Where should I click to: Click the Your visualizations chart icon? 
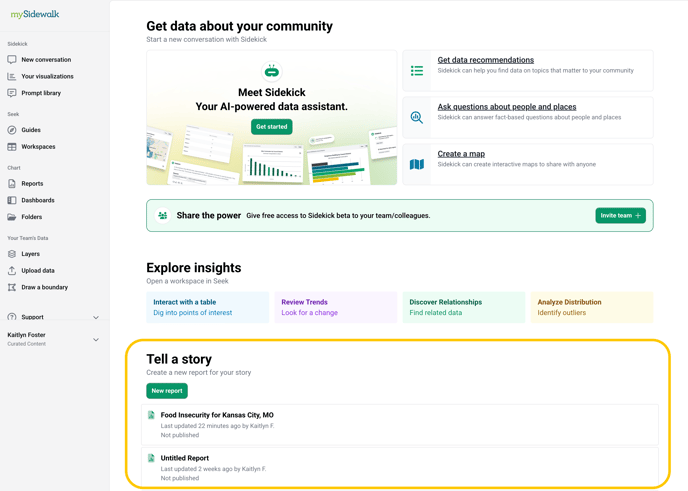coord(12,76)
